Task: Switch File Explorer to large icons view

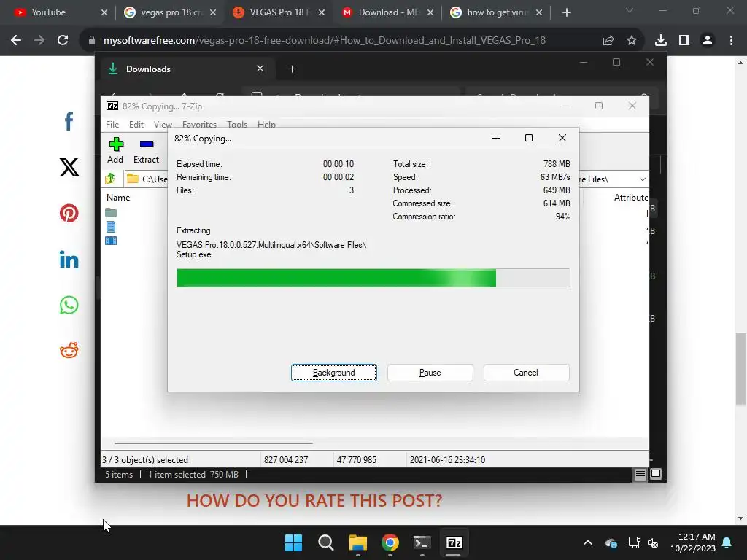Action: [x=656, y=474]
